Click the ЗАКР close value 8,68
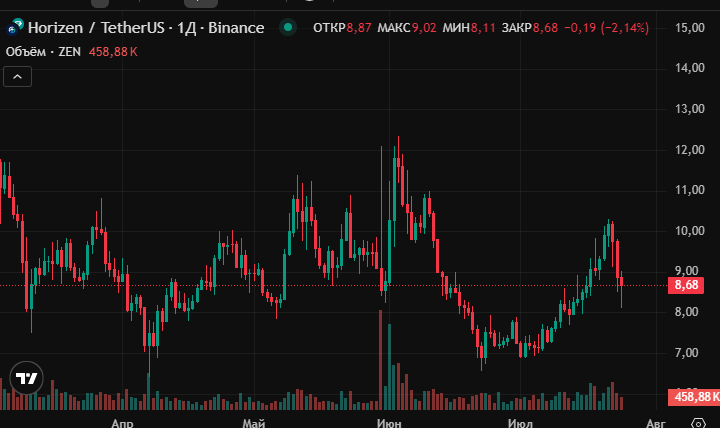 coord(545,28)
